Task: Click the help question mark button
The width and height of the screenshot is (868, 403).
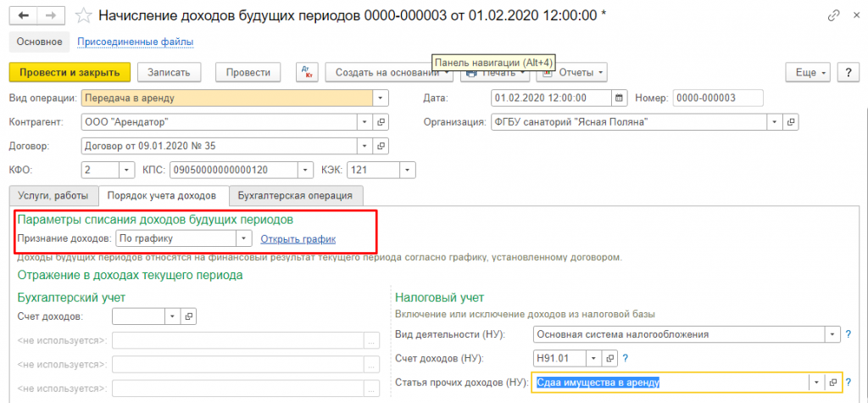Action: point(848,73)
